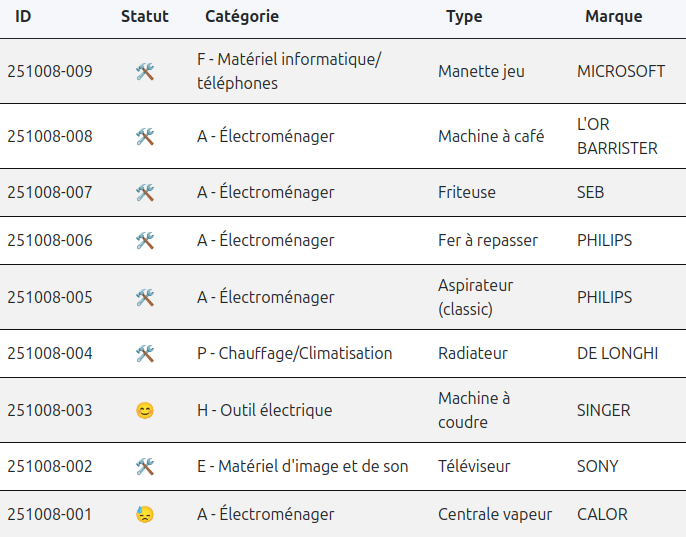Click the tools status icon for 251008-008
686x537 pixels.
click(x=145, y=137)
